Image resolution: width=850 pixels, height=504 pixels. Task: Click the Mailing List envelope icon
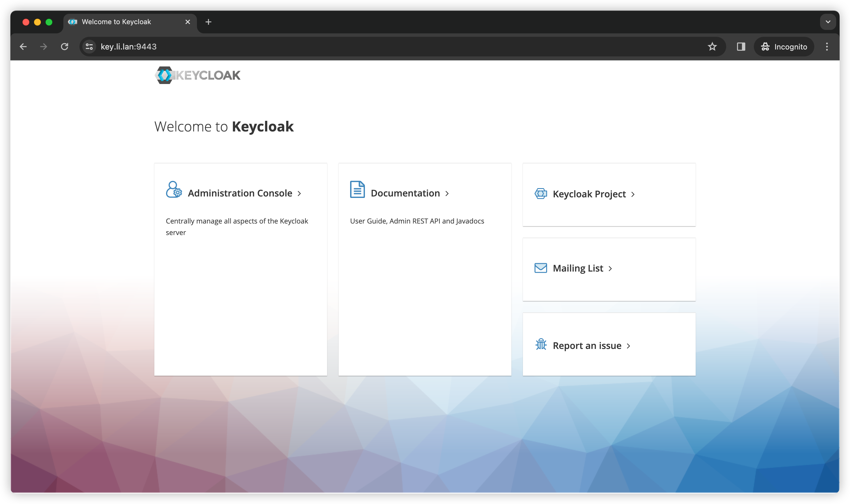coord(541,268)
